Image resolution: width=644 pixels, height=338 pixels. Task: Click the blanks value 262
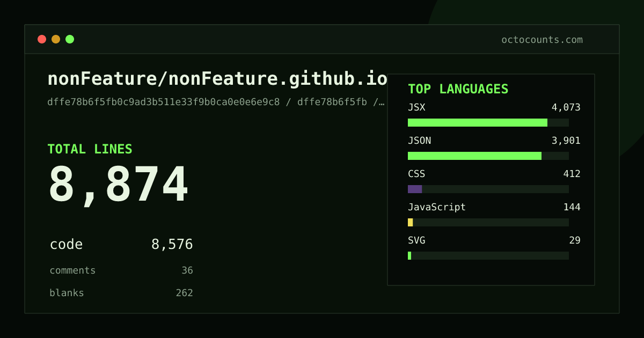184,293
